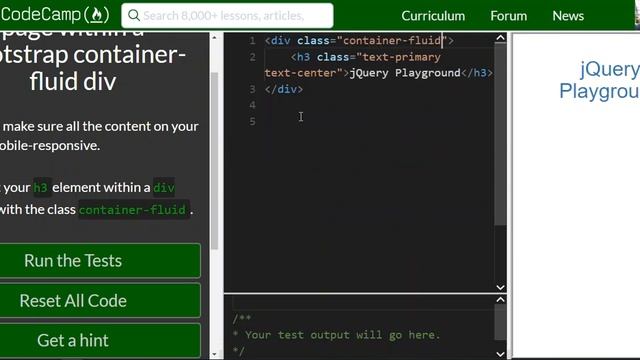The image size is (640, 360).
Task: Click line number 1 in editor
Action: (x=252, y=40)
